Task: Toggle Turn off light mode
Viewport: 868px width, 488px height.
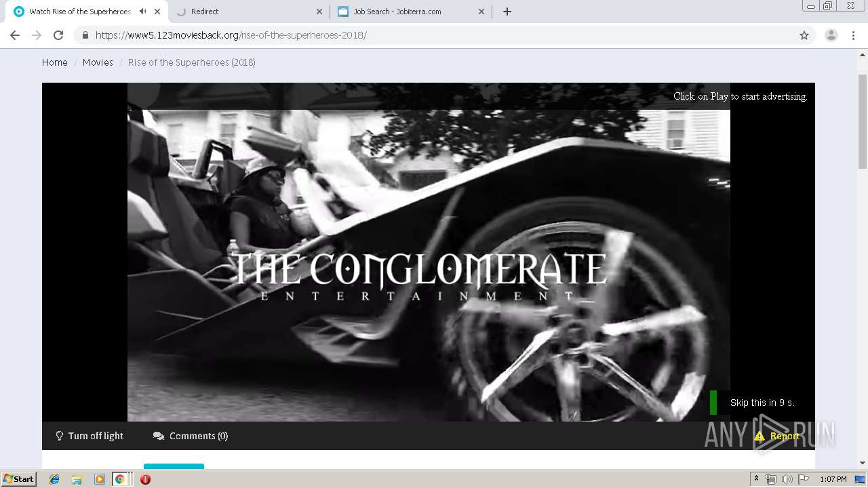Action: 90,436
